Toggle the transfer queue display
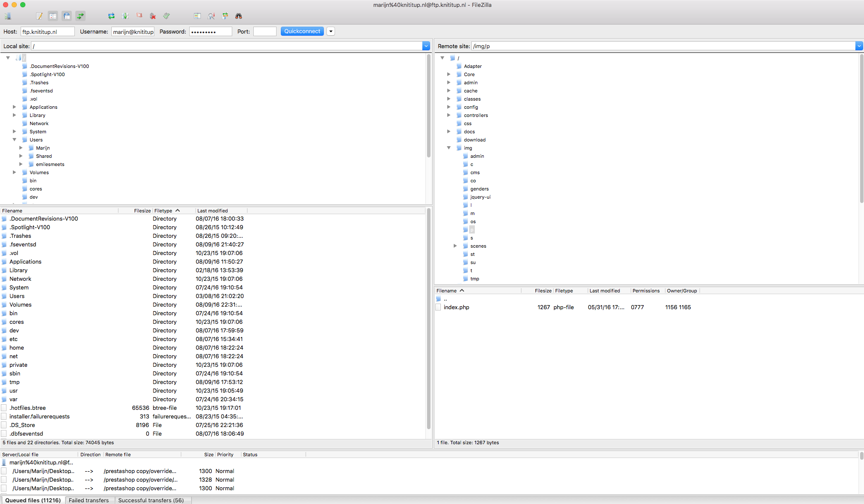 [80, 16]
